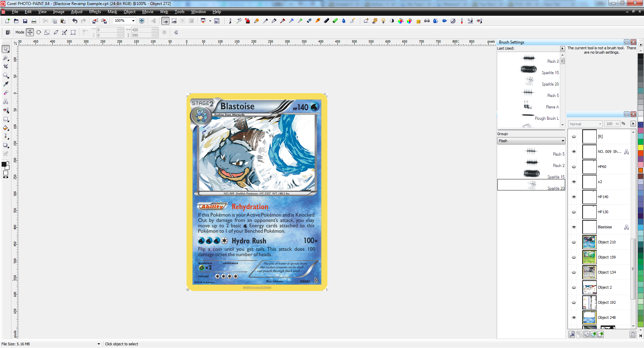Select the Sparkle 20 brush in group list
Viewport: 644px width, 348px height.
[x=531, y=185]
